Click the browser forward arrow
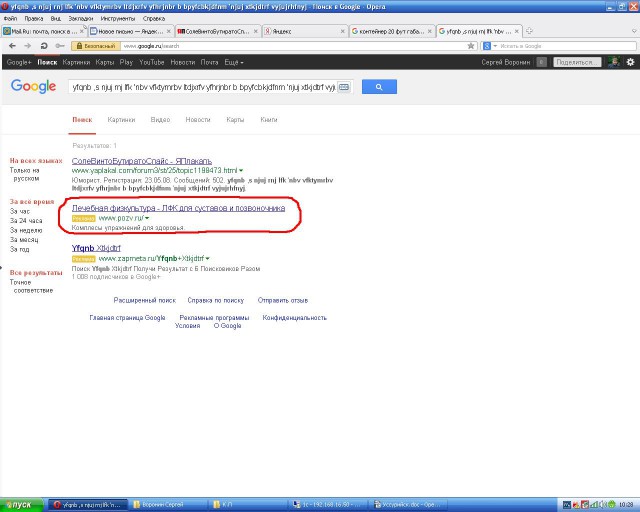 pos(28,46)
